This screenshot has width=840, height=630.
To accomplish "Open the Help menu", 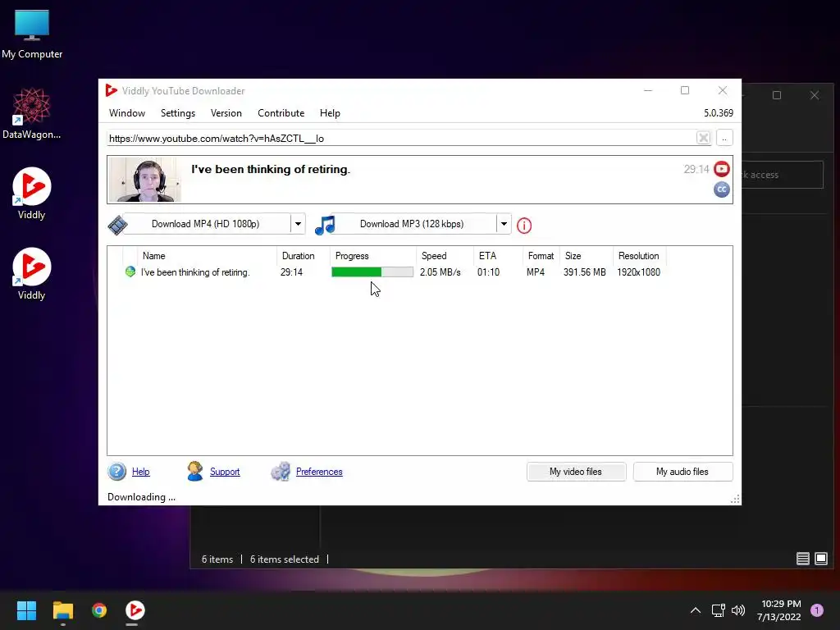I will point(330,113).
